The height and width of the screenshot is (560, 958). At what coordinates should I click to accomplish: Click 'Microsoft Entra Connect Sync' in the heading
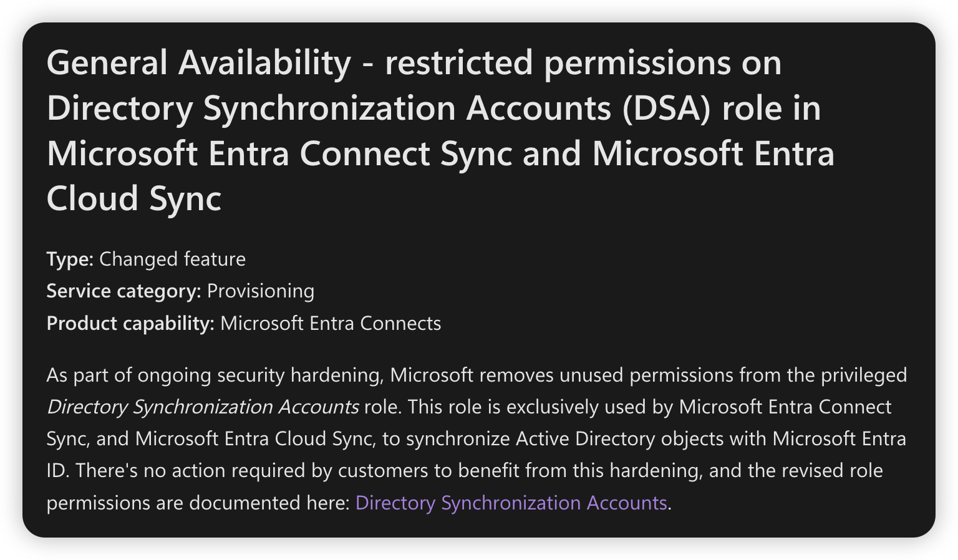[280, 153]
